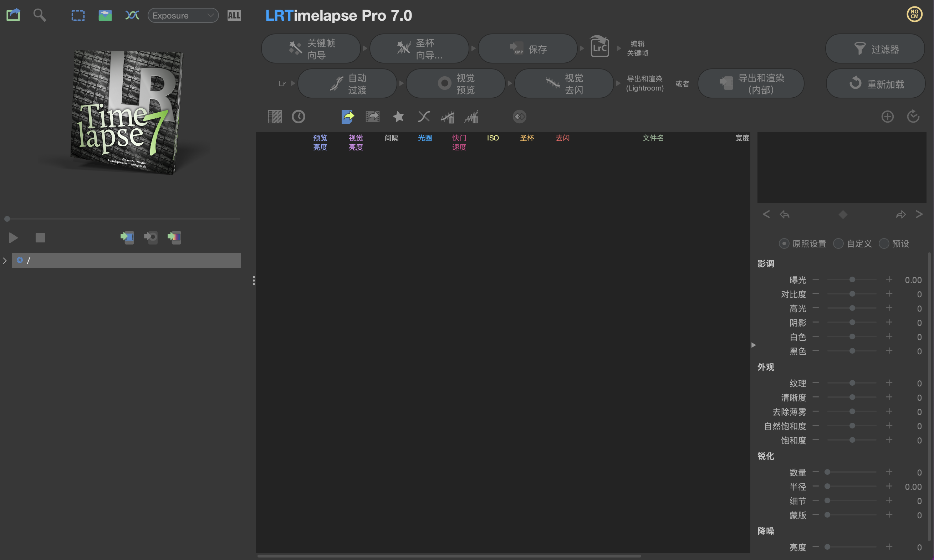Click the 重新加载 reload button
The image size is (934, 560).
[876, 83]
